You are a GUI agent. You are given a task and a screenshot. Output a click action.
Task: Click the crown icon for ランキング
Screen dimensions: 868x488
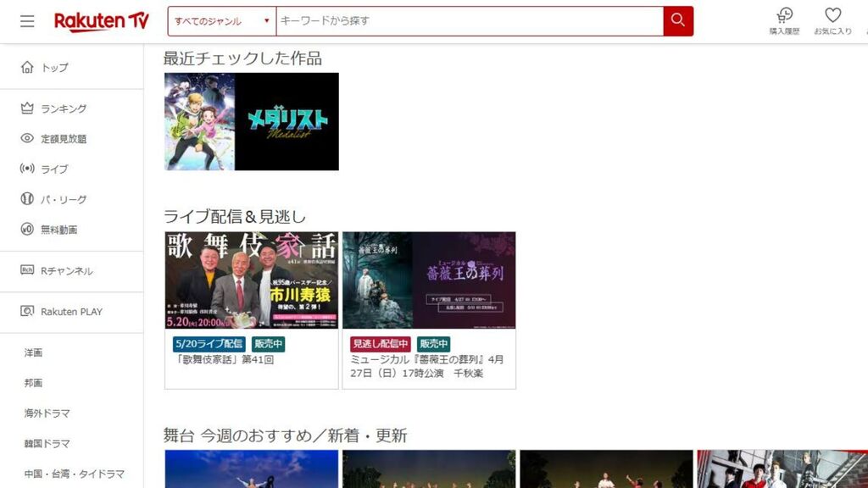click(27, 108)
